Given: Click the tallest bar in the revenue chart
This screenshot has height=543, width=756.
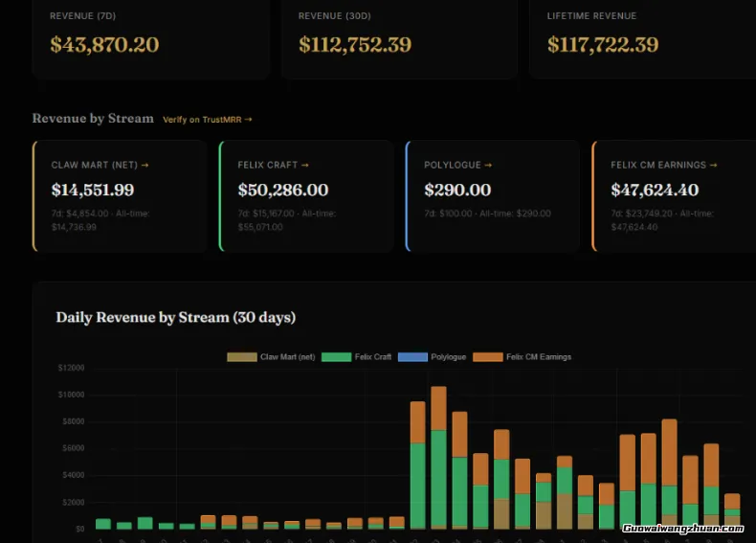Looking at the screenshot, I should [438, 460].
